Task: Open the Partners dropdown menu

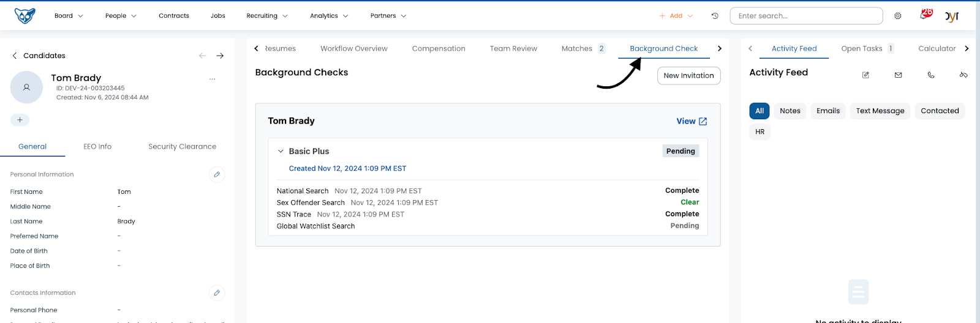Action: tap(388, 16)
